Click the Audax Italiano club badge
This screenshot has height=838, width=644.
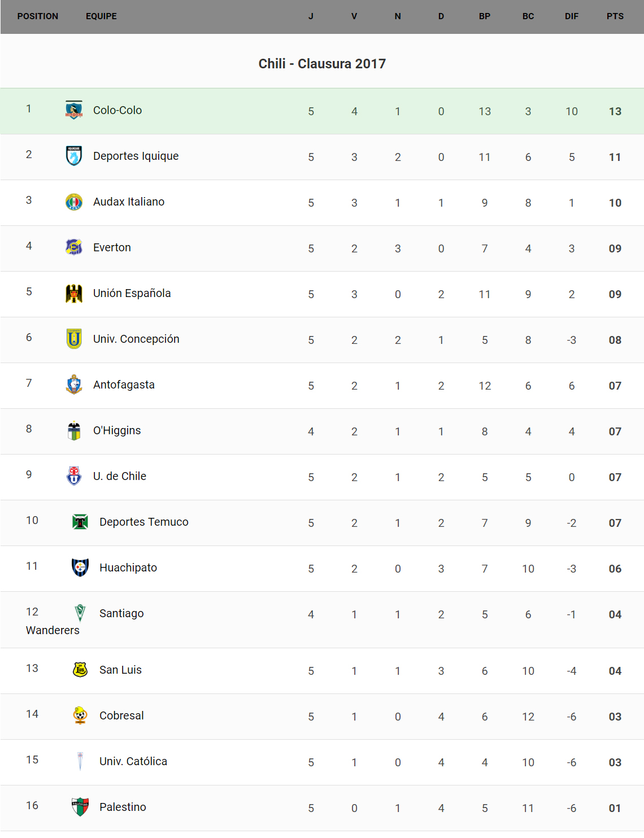point(74,202)
